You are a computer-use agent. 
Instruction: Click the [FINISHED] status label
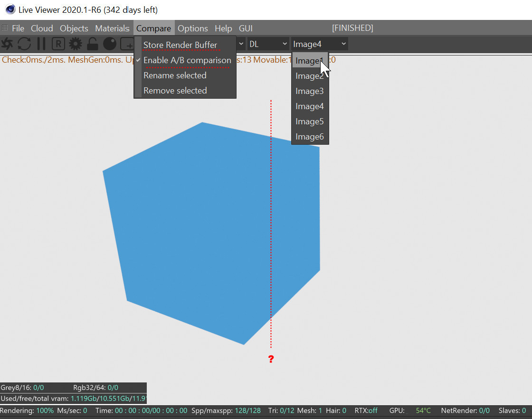[x=352, y=28]
